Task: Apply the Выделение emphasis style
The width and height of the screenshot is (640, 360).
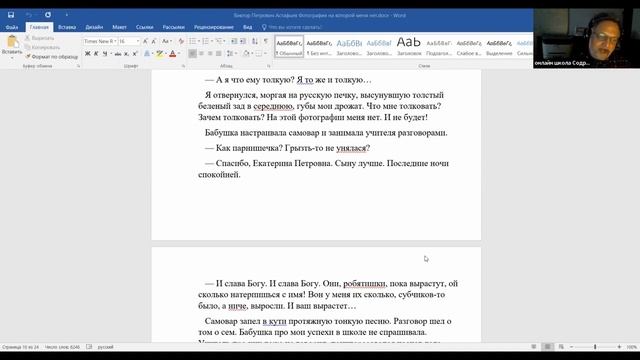Action: click(499, 46)
